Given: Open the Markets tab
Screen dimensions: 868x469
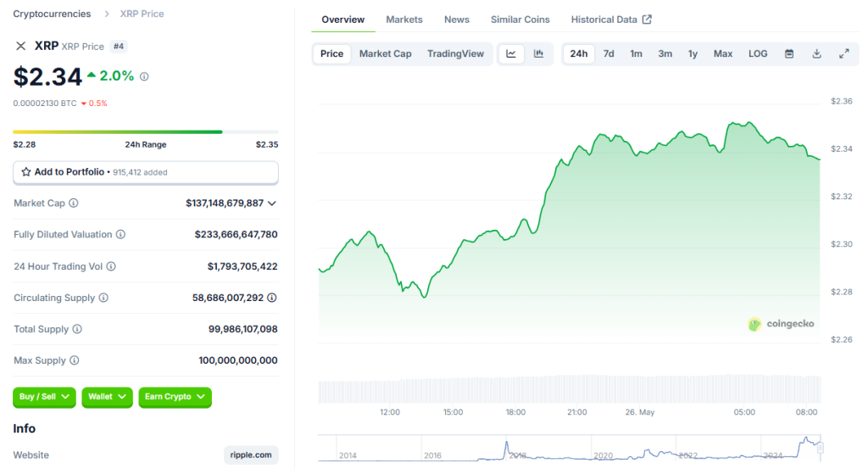Looking at the screenshot, I should pyautogui.click(x=404, y=20).
